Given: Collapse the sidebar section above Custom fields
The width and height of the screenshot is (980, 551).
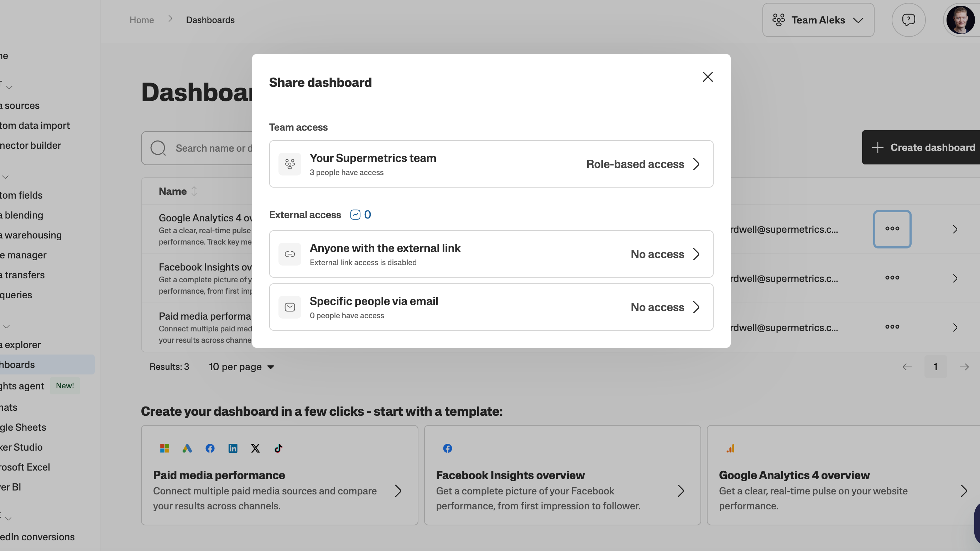Looking at the screenshot, I should point(5,177).
